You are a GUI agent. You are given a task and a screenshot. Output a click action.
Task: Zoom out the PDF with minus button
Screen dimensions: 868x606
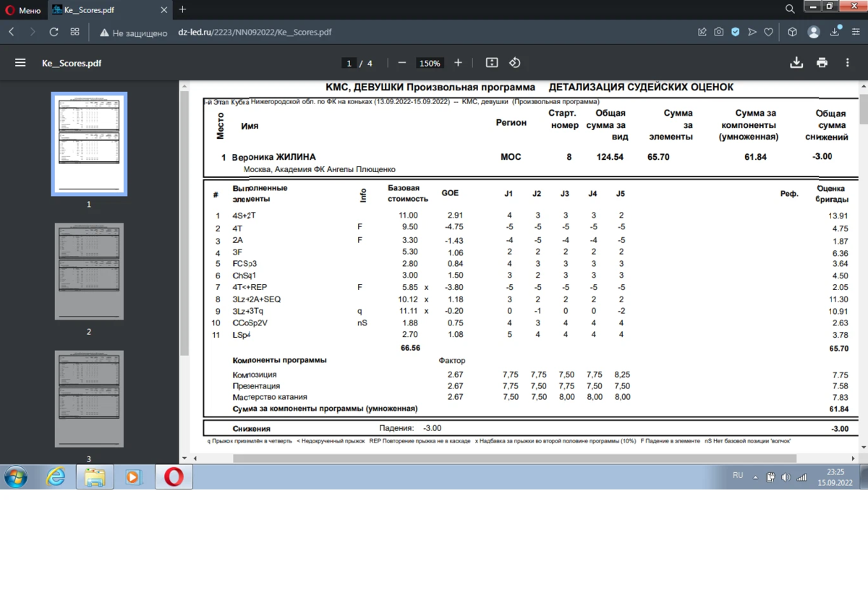point(402,63)
